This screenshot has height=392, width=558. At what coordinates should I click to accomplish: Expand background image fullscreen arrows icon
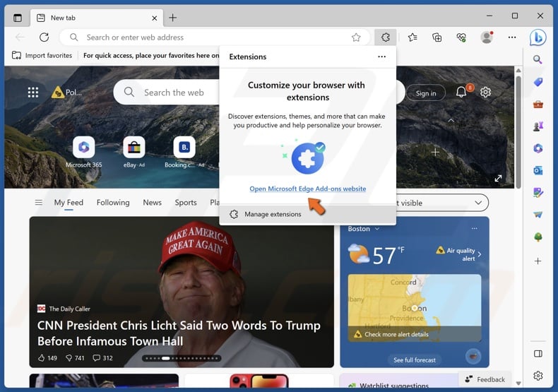[x=498, y=178]
